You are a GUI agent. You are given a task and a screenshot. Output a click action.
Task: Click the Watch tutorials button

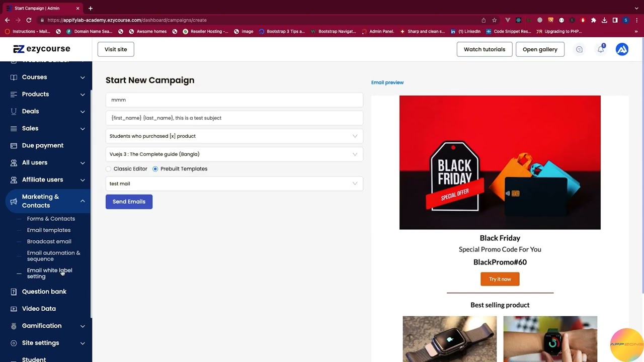coord(485,49)
